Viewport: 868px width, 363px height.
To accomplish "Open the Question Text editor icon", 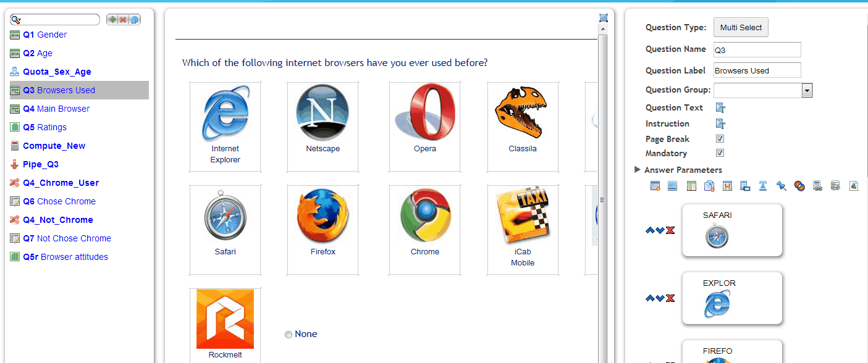I will (x=720, y=107).
